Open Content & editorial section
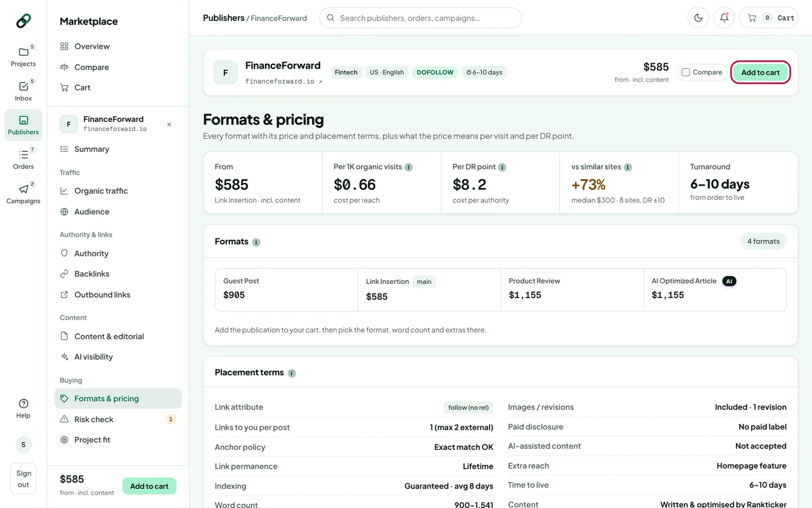 (118, 336)
